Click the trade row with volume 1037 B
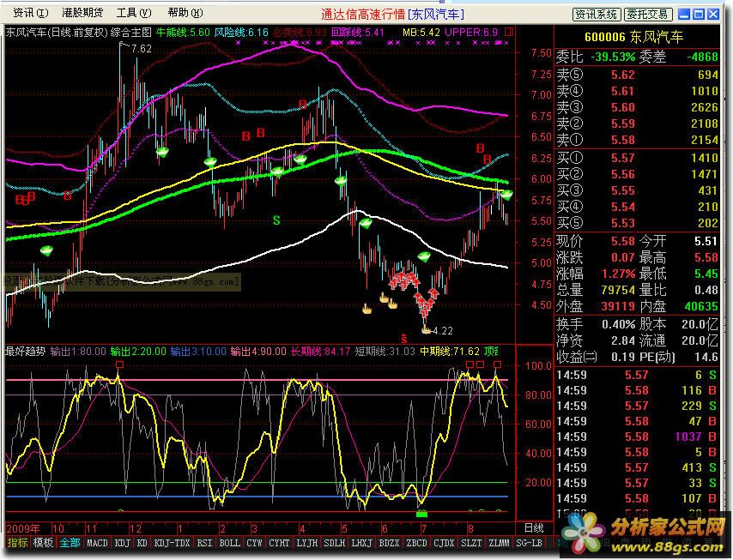The image size is (733, 560). 637,437
